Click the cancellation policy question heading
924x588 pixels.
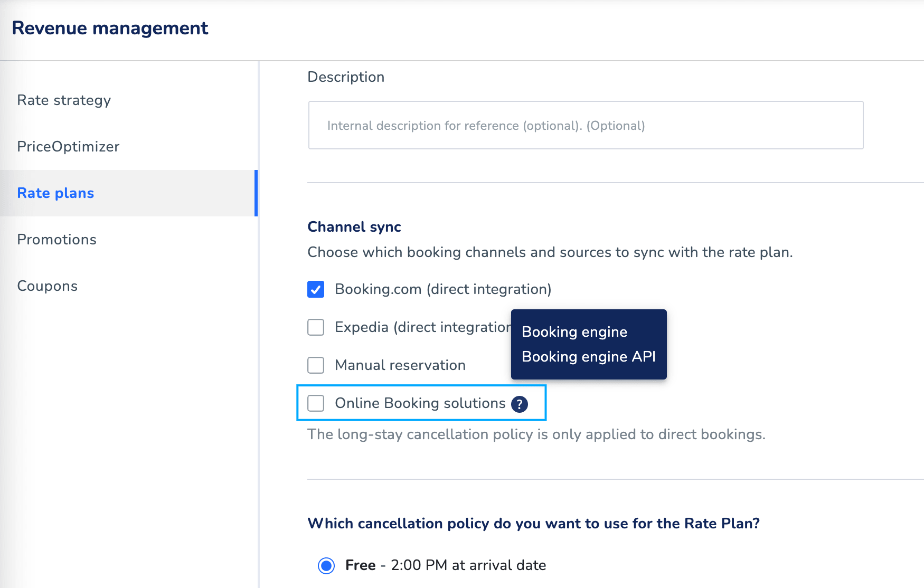click(x=534, y=524)
